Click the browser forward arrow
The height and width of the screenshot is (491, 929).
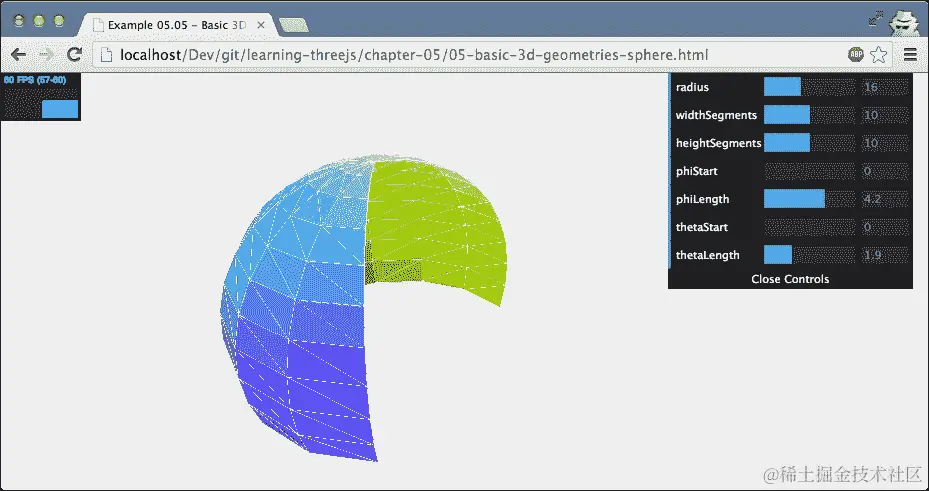[46, 55]
